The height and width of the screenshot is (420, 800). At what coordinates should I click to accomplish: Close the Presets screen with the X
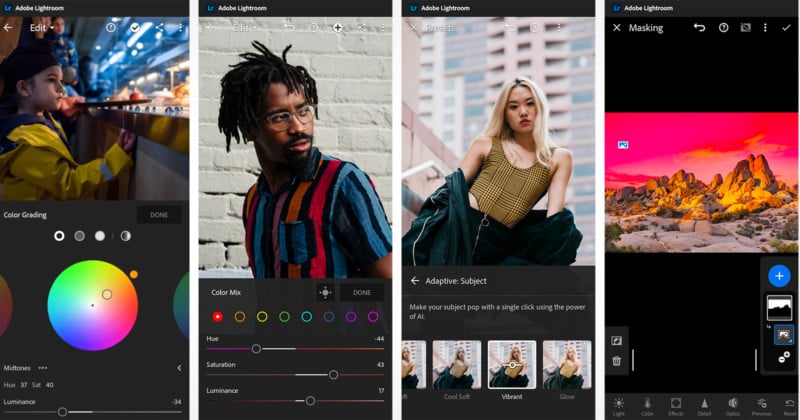tap(413, 28)
